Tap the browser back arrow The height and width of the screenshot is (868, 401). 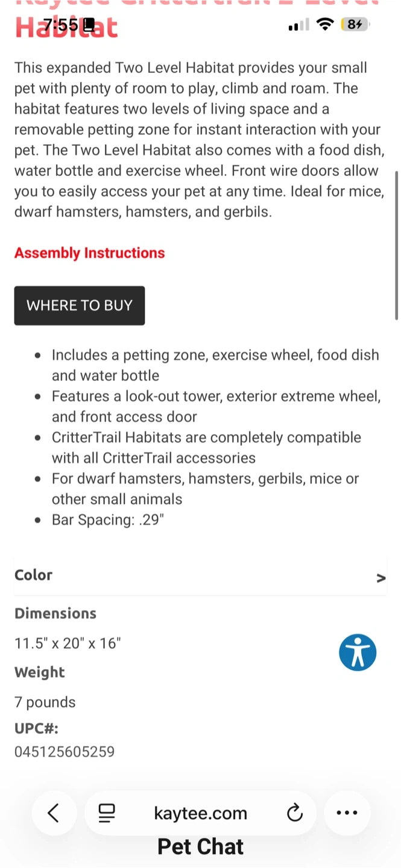pos(54,813)
